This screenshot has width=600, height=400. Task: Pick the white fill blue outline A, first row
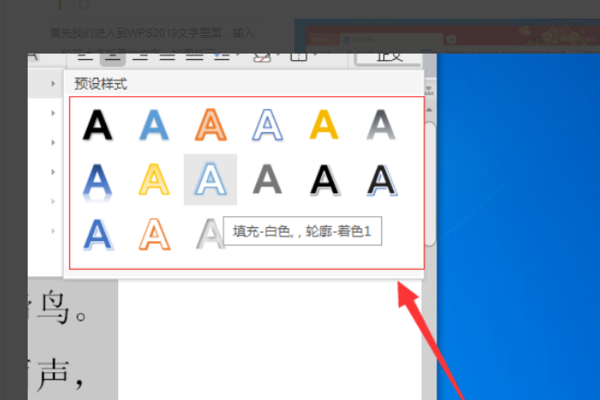tap(267, 125)
